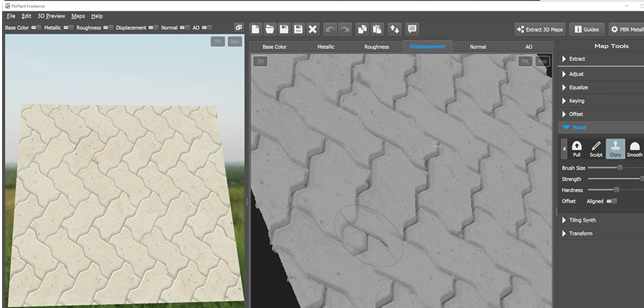Expand the Tiling Synth section
Screen dimensions: 644x308
[x=582, y=220]
